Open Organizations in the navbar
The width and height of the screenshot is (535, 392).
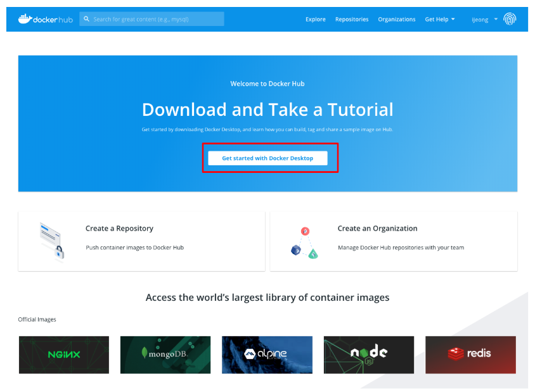tap(396, 20)
